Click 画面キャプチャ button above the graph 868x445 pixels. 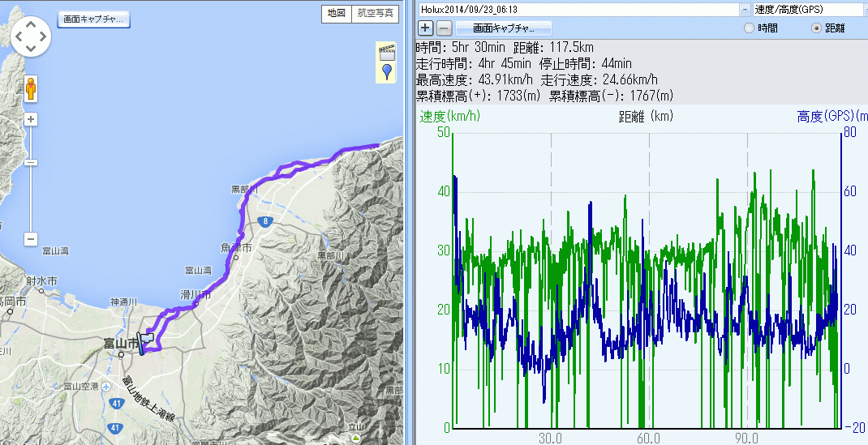pyautogui.click(x=504, y=28)
